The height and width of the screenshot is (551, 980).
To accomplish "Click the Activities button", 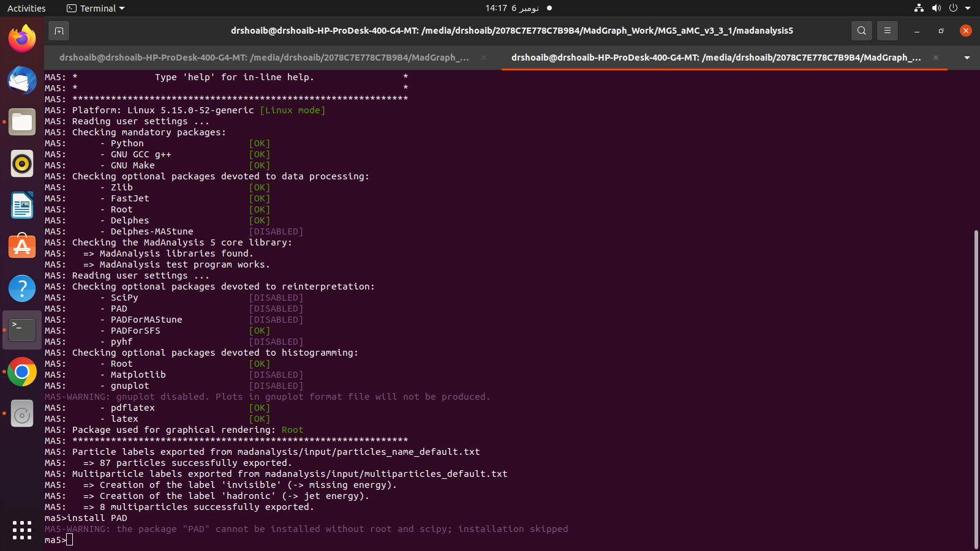I will (x=26, y=8).
